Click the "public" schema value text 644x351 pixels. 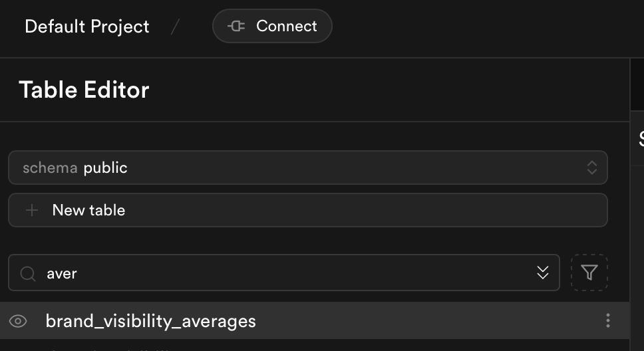point(105,168)
